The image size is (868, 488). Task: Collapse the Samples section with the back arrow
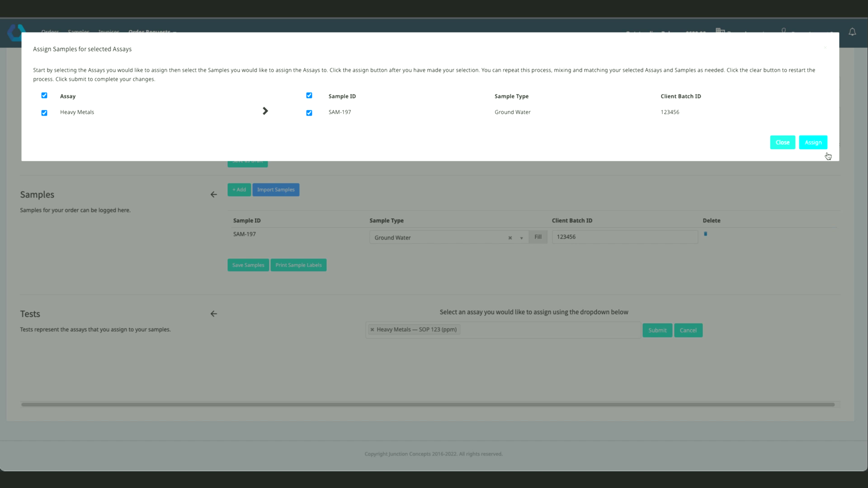coord(214,195)
